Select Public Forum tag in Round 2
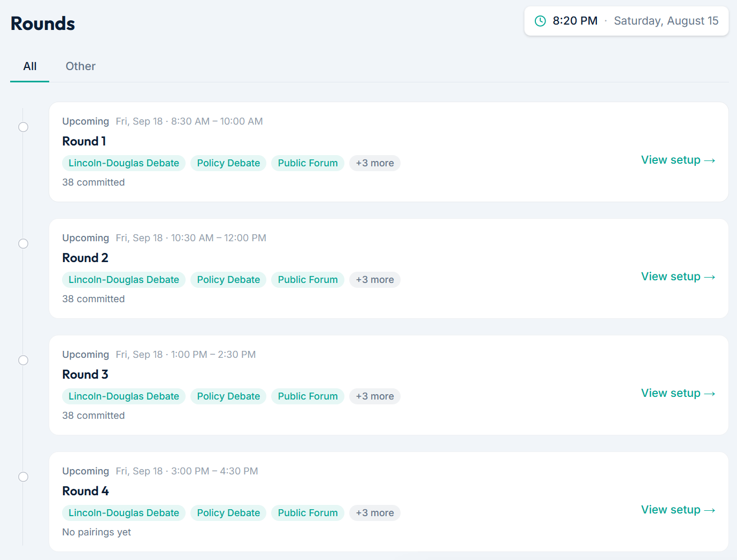The width and height of the screenshot is (737, 560). tap(308, 280)
